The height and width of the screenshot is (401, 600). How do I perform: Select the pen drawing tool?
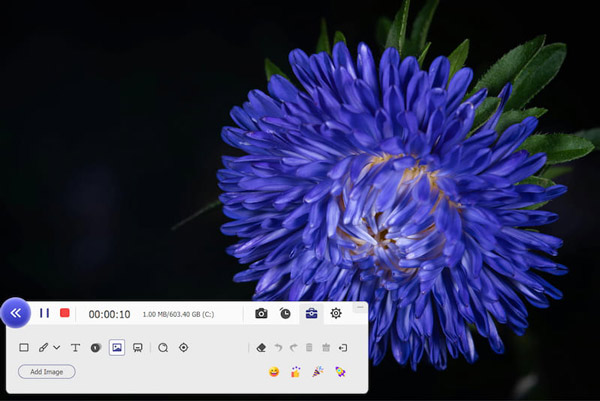(43, 347)
